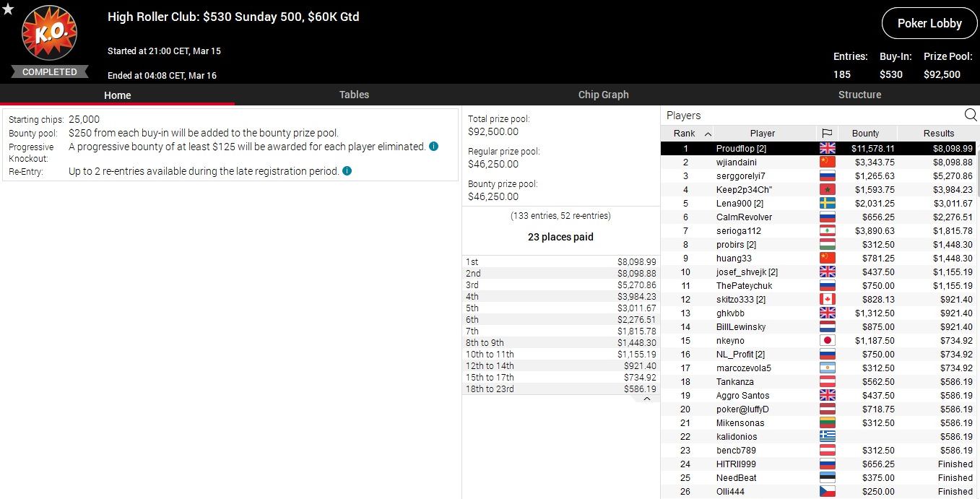Sort players by Bounty column header

865,134
